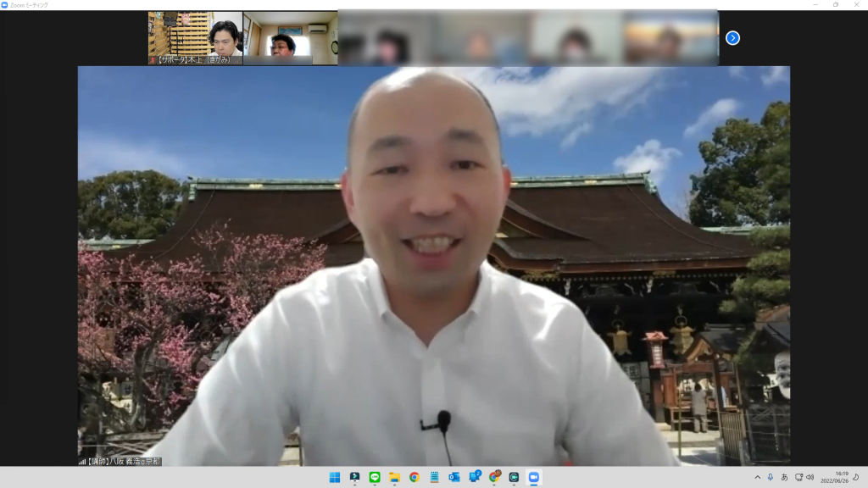This screenshot has height=488, width=868.
Task: Expand the hidden system tray icons
Action: click(x=757, y=477)
